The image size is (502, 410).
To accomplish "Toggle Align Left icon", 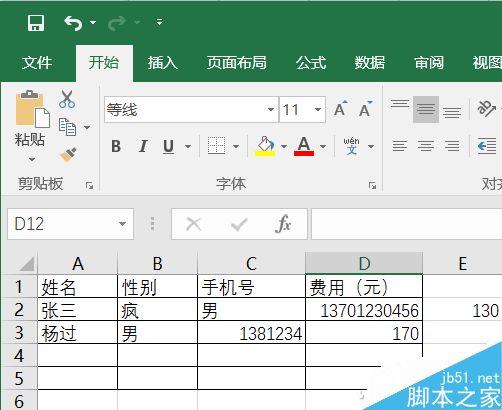I will [400, 146].
